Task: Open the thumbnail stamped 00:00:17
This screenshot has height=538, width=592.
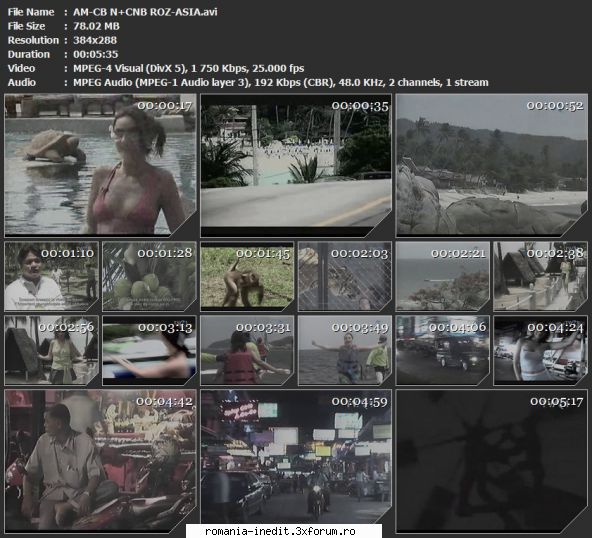Action: tap(100, 165)
